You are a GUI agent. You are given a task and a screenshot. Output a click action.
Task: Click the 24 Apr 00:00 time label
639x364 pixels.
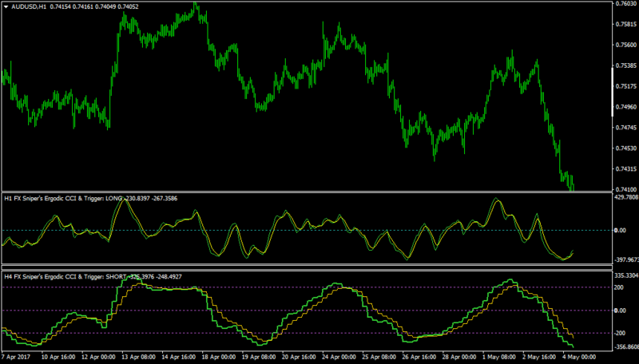(339, 357)
